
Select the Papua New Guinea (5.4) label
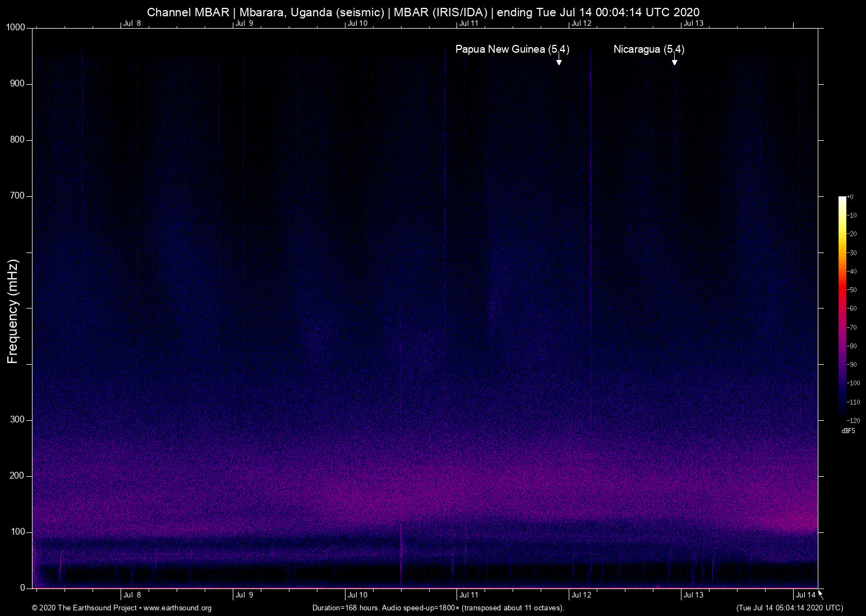512,49
